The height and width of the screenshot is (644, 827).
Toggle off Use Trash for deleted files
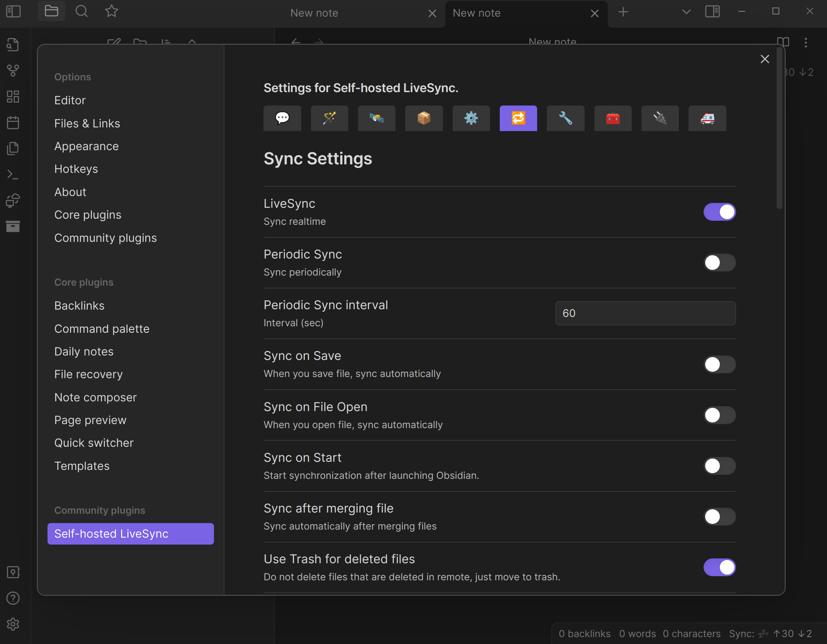point(719,567)
